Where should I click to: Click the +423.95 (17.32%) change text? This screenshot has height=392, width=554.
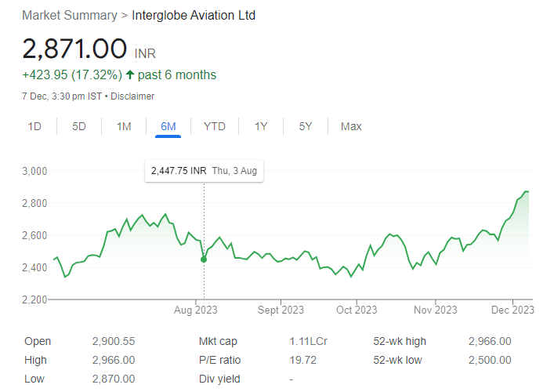coord(72,75)
